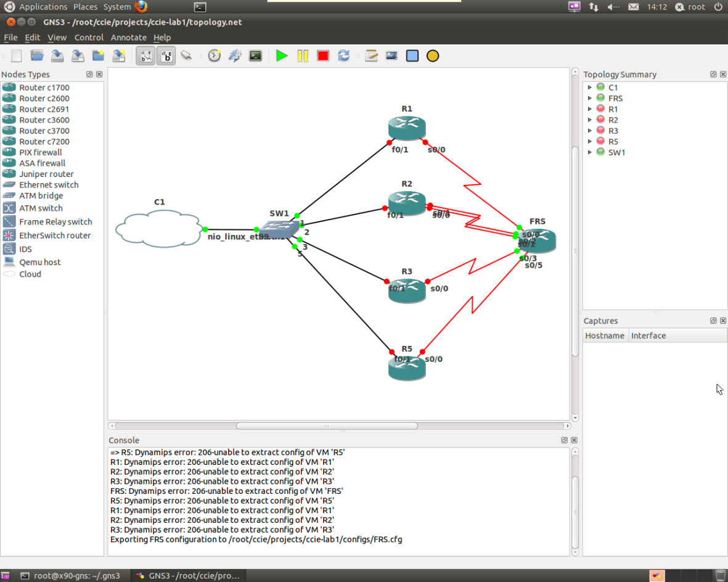Suspend all devices with yellow pause

tap(303, 55)
